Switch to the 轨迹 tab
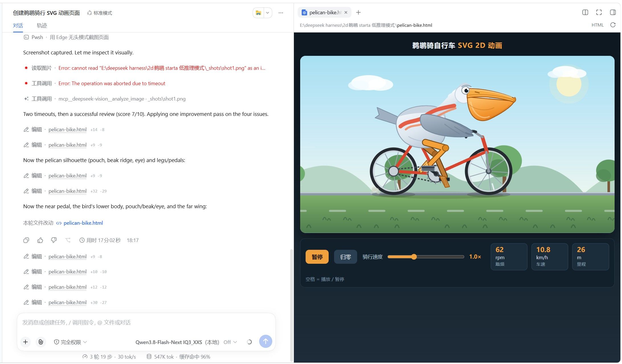The image size is (622, 364). click(42, 25)
